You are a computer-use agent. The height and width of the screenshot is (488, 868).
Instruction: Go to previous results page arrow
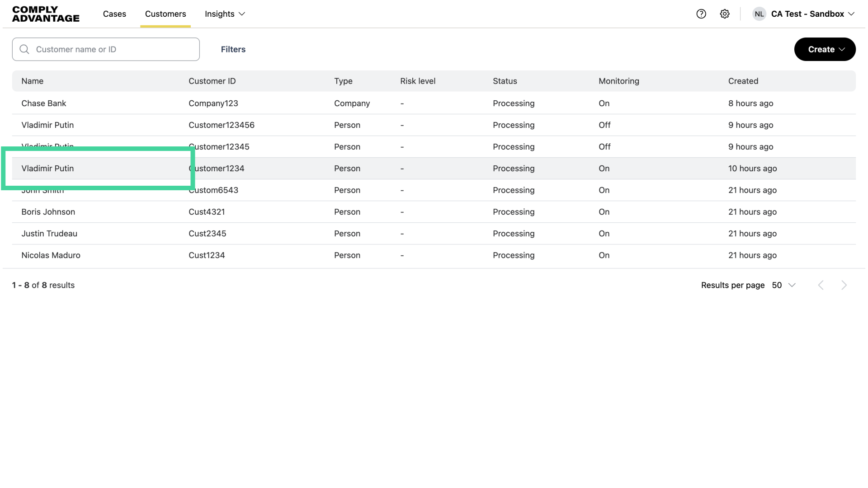pos(821,285)
